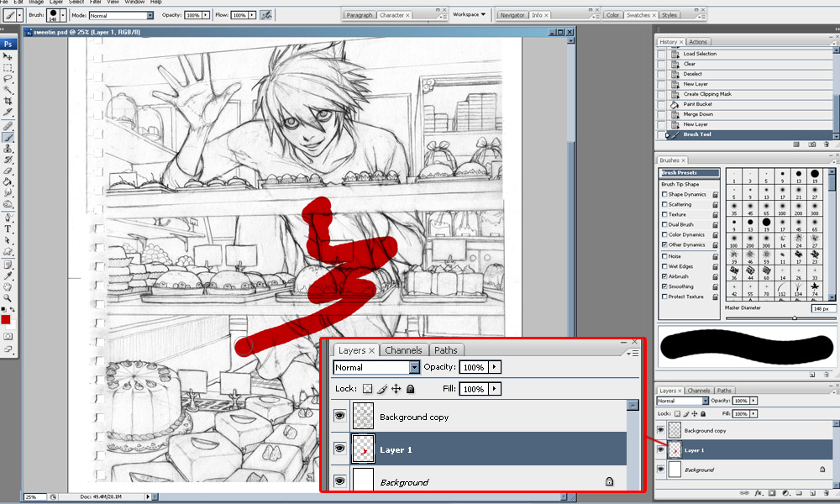This screenshot has width=840, height=504.
Task: Select the Type tool
Action: point(8,228)
